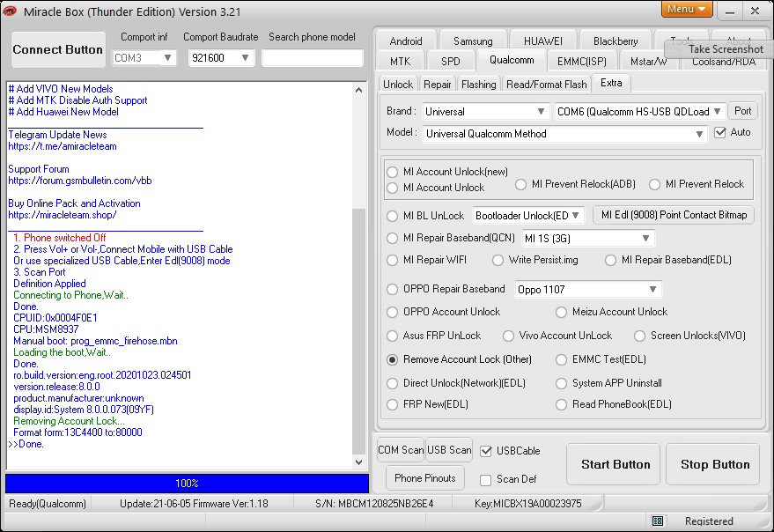This screenshot has width=774, height=532.
Task: Click the log panel scroll-up arrow
Action: click(359, 90)
